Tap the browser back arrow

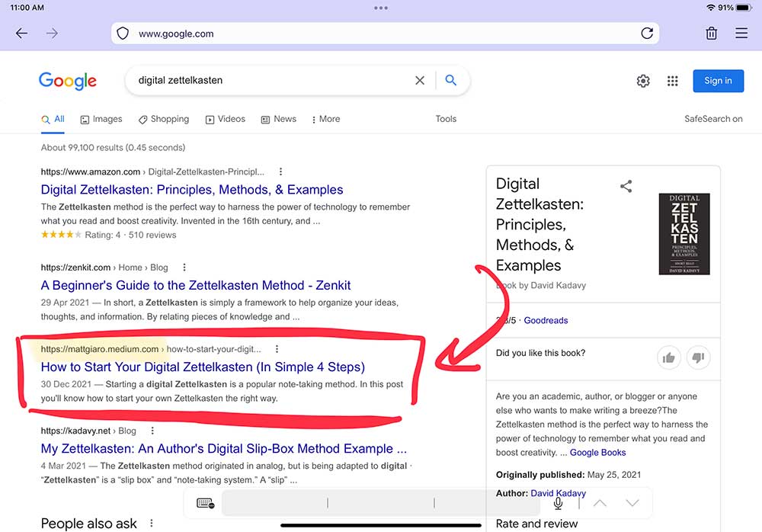(21, 33)
